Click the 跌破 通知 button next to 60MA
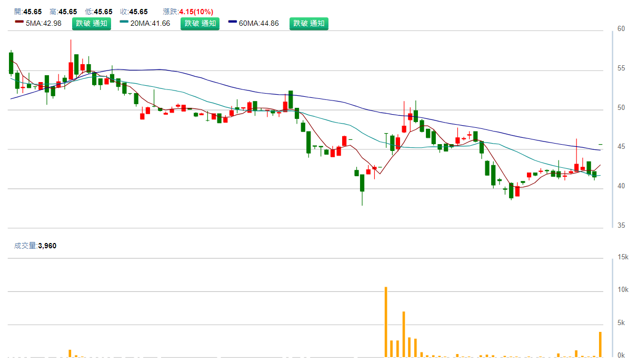 [309, 23]
